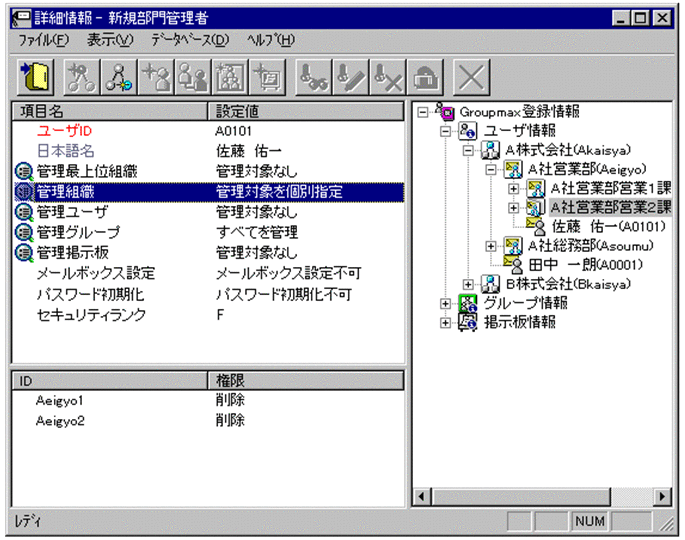Click the 設定値 column header
Viewport: 685px width, 540px height.
(x=306, y=111)
